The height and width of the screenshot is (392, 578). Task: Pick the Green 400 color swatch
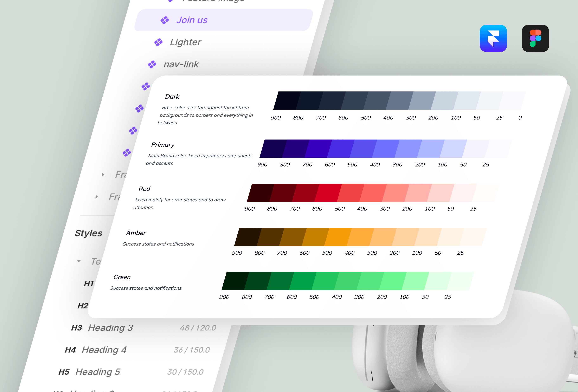tap(348, 281)
